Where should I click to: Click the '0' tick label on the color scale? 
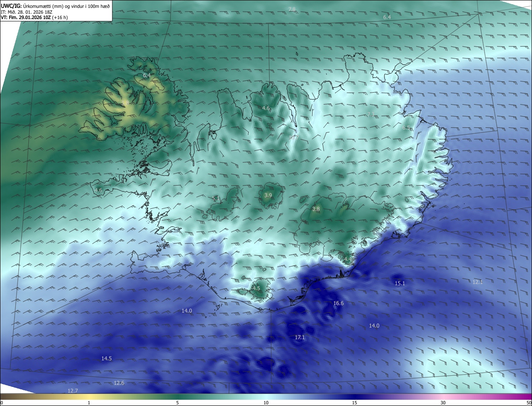[2, 403]
